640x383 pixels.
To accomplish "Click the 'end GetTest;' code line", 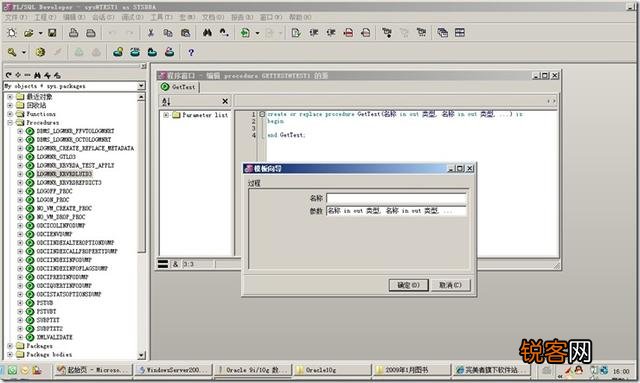I will pos(286,135).
